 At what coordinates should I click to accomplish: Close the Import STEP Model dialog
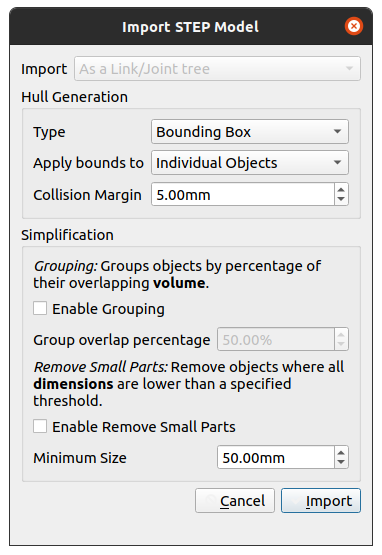354,26
